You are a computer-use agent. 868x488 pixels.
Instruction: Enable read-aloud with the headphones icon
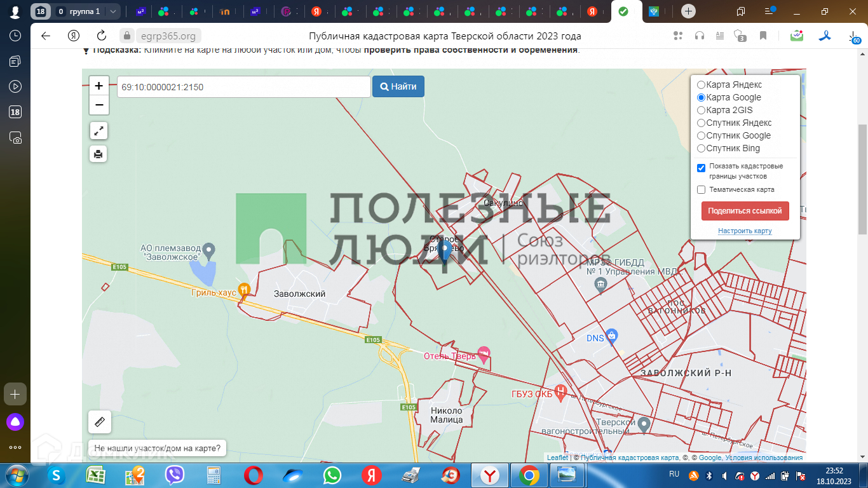click(x=700, y=36)
